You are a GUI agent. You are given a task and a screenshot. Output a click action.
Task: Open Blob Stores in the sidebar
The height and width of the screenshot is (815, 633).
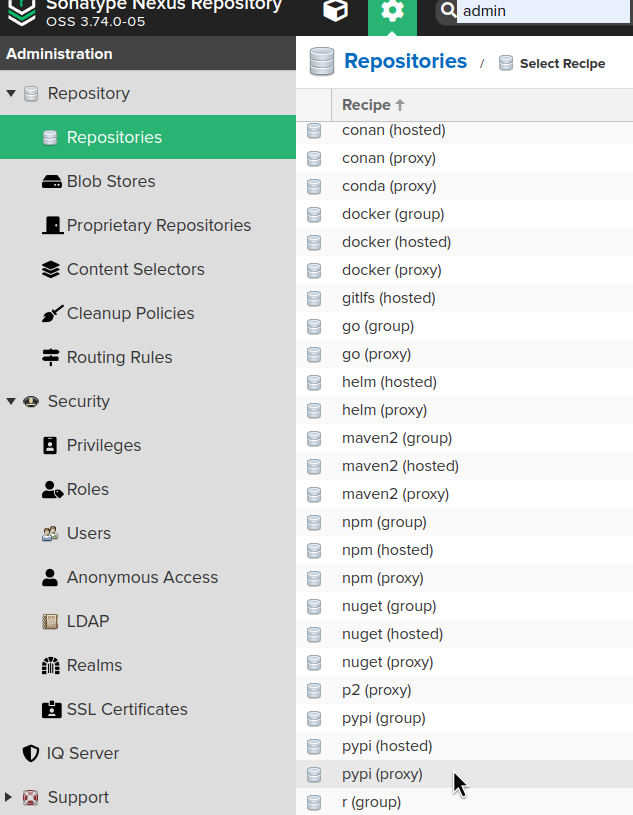click(x=148, y=181)
